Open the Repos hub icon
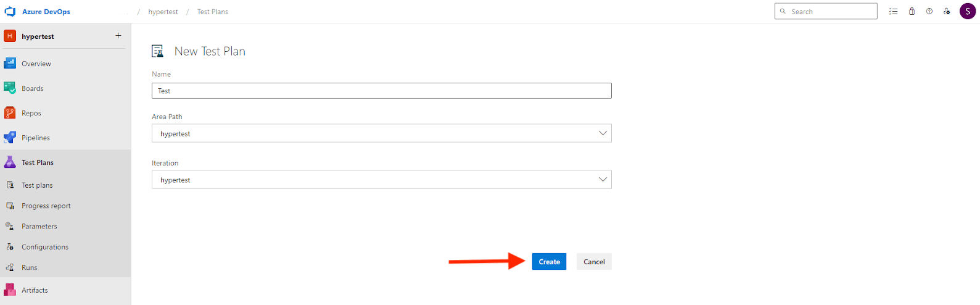Screen dimensions: 980x305 (x=10, y=113)
